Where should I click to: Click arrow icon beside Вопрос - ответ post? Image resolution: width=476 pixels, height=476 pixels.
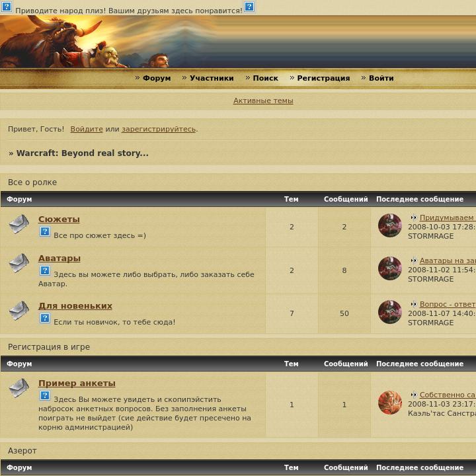point(413,304)
